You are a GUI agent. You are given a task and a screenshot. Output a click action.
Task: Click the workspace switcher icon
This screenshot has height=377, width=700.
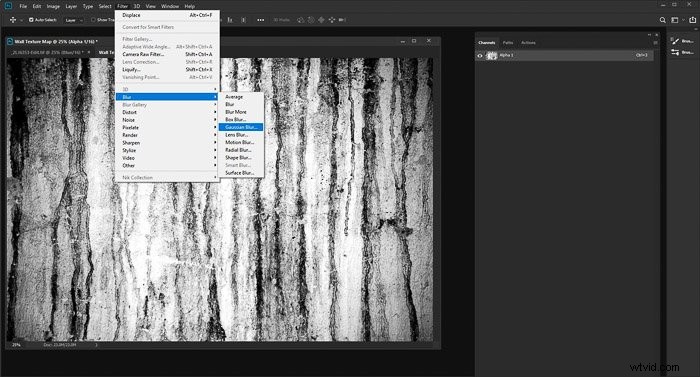[x=675, y=20]
